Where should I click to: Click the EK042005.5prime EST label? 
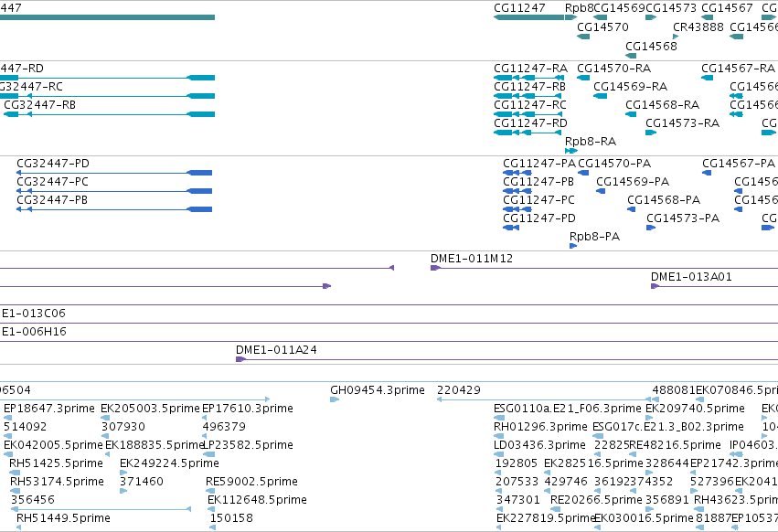(x=53, y=445)
